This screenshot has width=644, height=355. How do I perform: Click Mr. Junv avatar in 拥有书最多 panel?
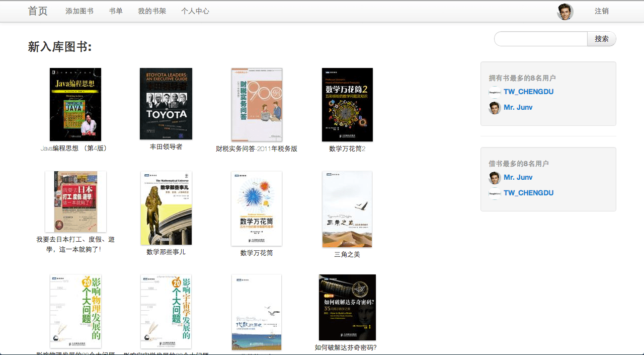point(495,108)
